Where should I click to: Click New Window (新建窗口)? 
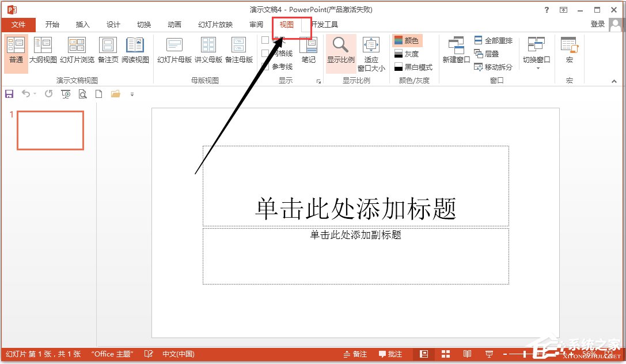(x=456, y=50)
